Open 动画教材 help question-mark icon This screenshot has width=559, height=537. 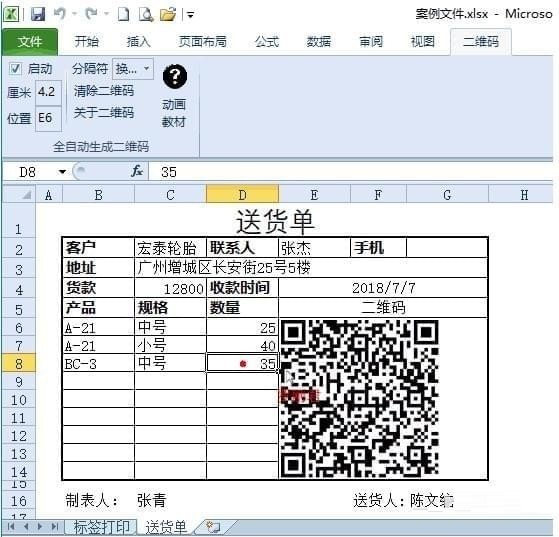175,76
